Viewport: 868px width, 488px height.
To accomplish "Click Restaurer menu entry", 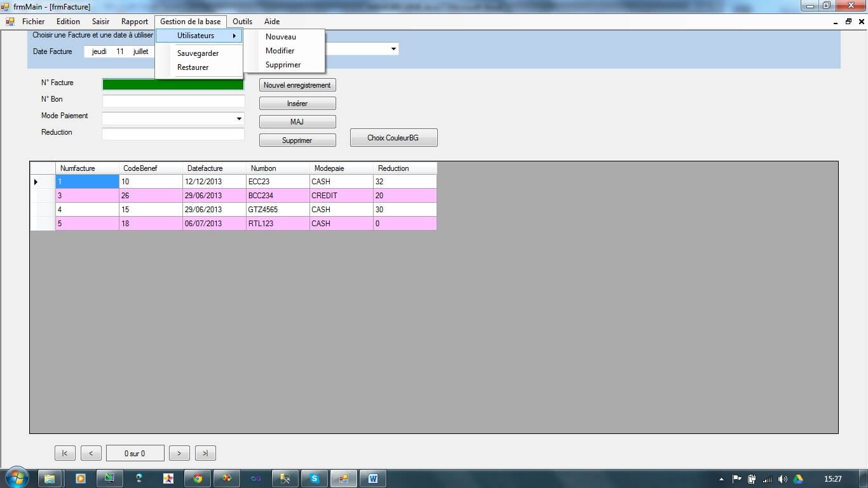I will coord(193,67).
